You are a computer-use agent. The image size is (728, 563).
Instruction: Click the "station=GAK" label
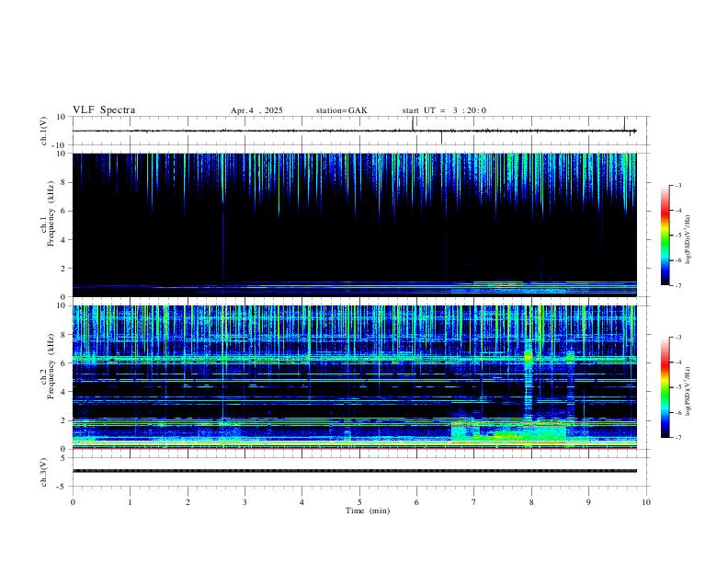point(341,110)
